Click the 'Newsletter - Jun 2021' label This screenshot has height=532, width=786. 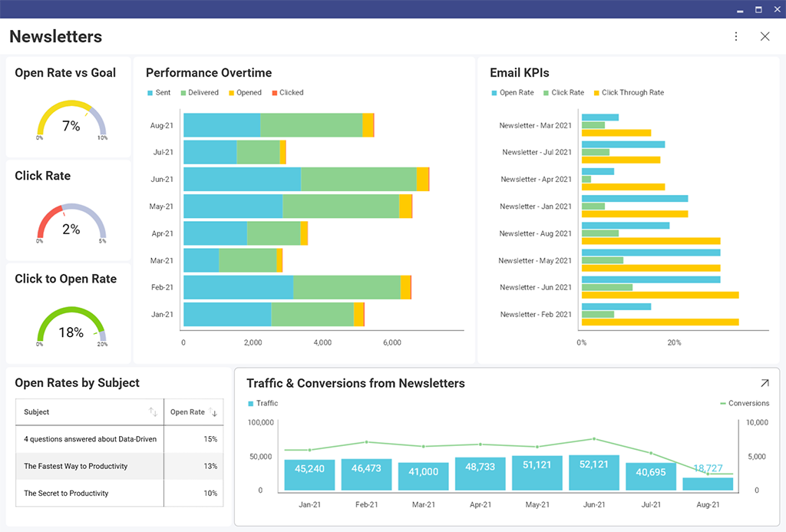(535, 287)
